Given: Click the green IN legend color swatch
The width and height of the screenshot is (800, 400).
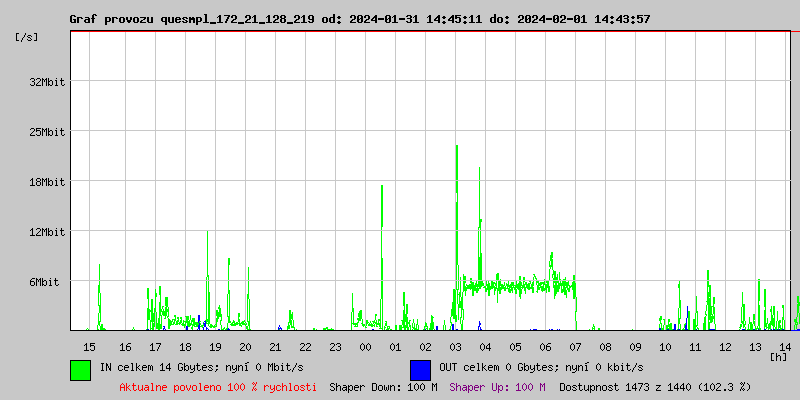Looking at the screenshot, I should point(80,369).
